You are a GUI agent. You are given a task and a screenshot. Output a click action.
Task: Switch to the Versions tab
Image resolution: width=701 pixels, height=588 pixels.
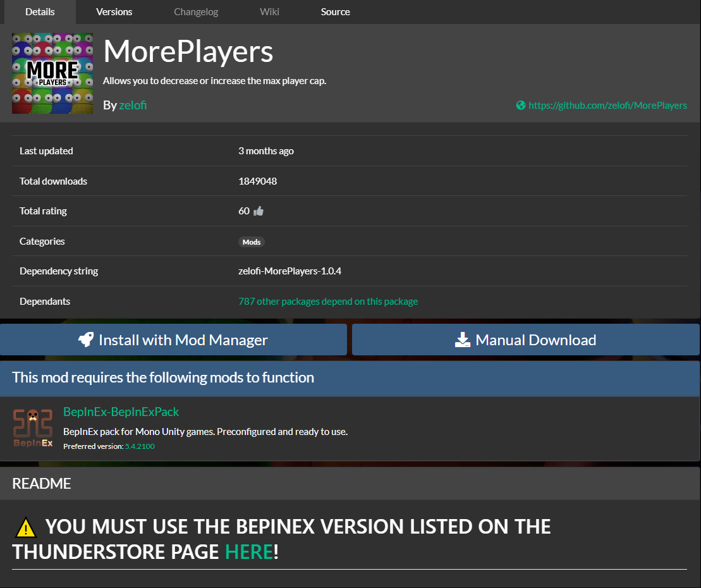114,12
